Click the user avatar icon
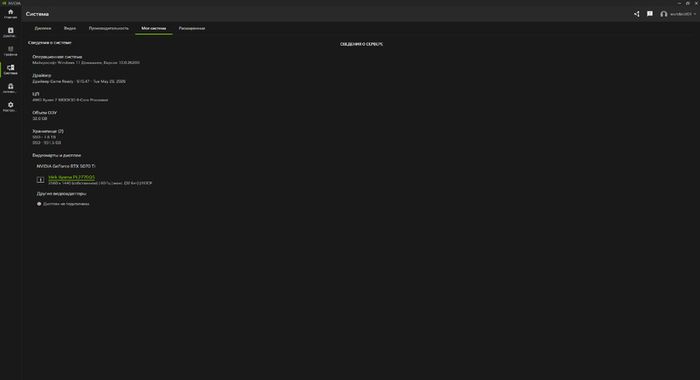The width and height of the screenshot is (700, 380). click(x=664, y=14)
